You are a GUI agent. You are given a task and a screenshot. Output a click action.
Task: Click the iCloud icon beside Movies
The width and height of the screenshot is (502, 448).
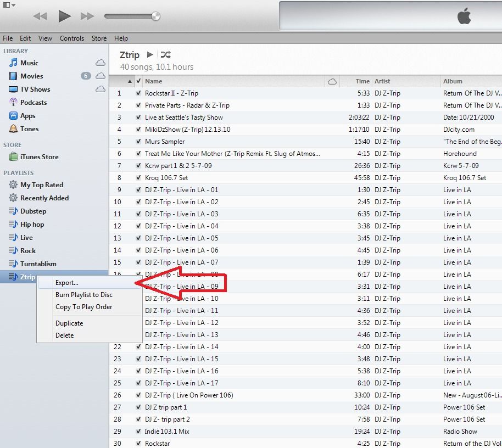(x=101, y=76)
